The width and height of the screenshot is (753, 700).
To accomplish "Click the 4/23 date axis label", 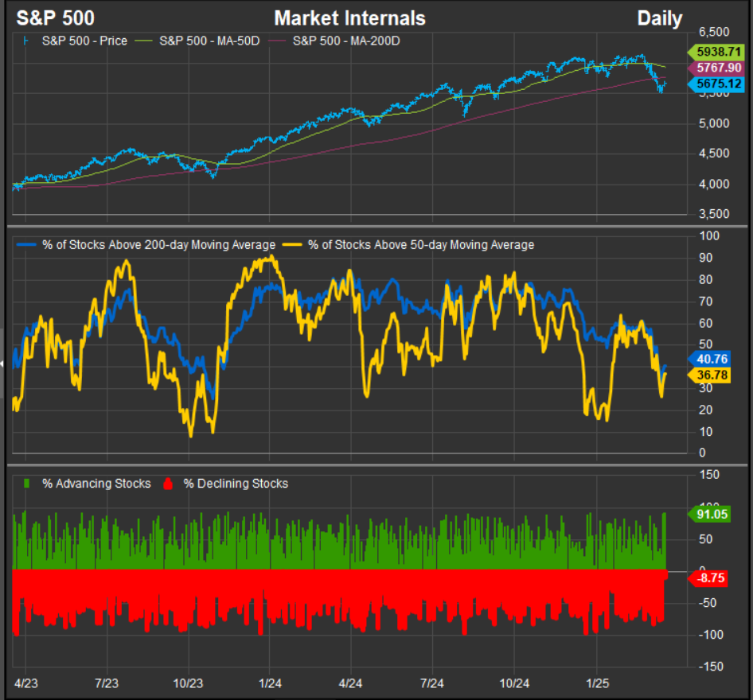I will click(x=26, y=683).
